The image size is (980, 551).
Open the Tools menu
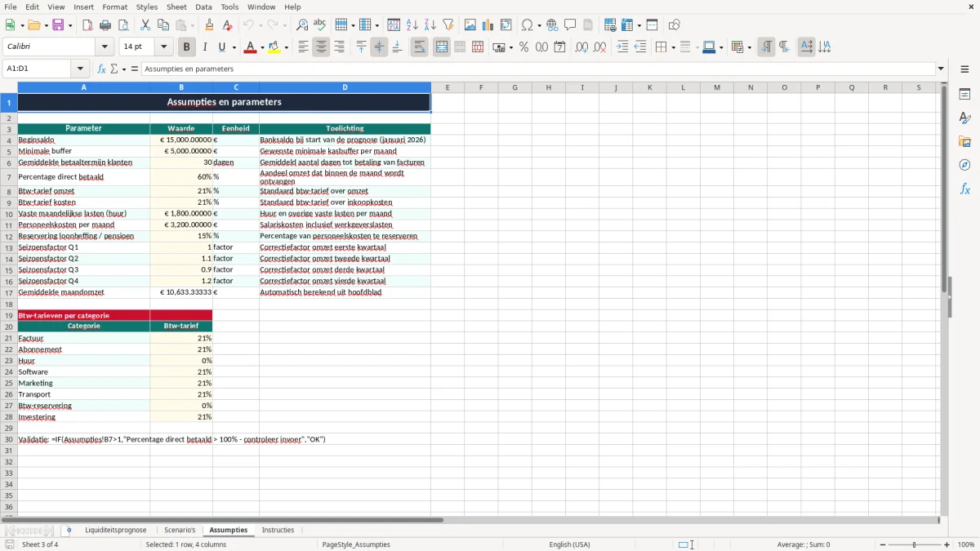pyautogui.click(x=229, y=7)
